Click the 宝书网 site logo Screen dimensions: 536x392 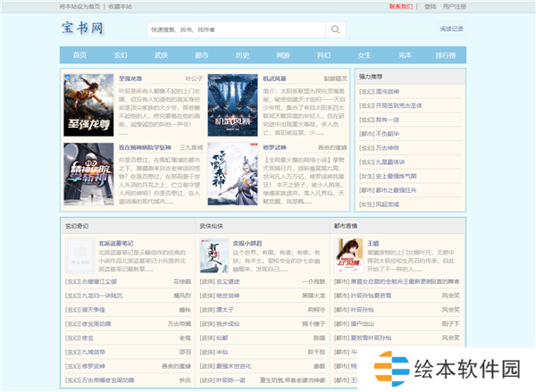pyautogui.click(x=82, y=29)
